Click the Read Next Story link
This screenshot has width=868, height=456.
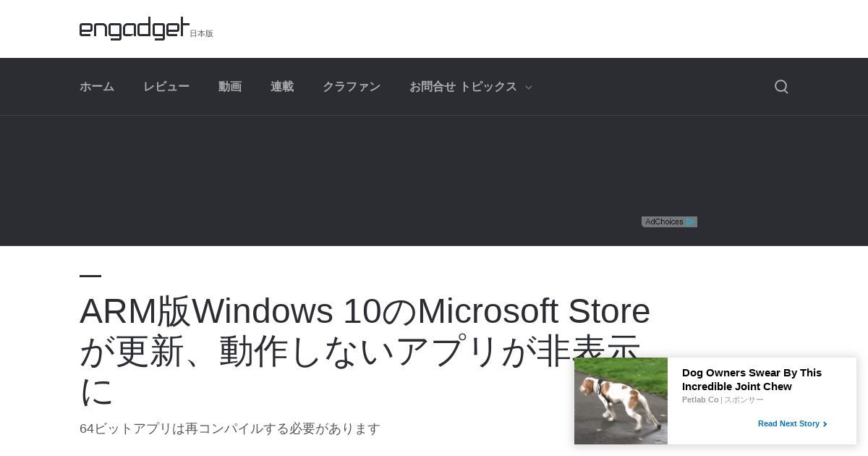788,424
